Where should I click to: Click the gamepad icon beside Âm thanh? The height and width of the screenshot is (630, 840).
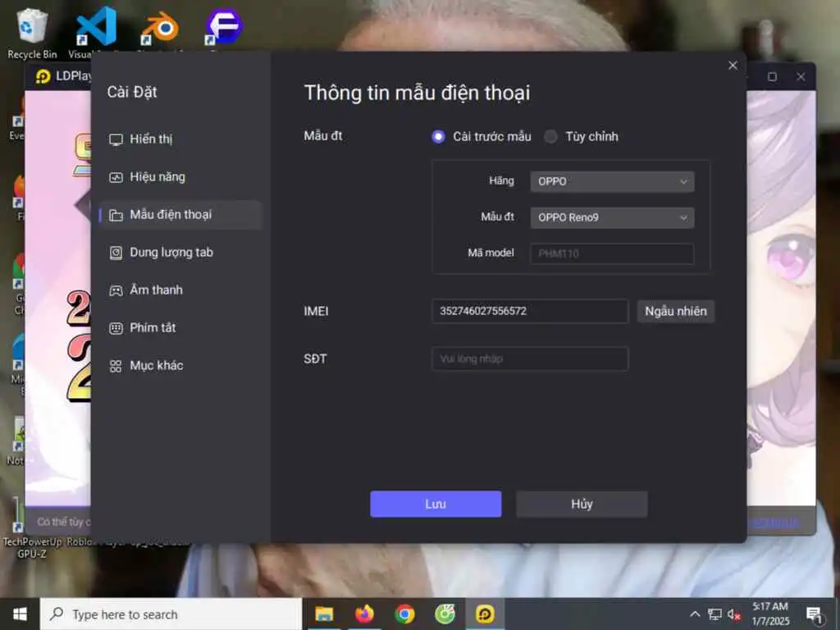pyautogui.click(x=116, y=291)
